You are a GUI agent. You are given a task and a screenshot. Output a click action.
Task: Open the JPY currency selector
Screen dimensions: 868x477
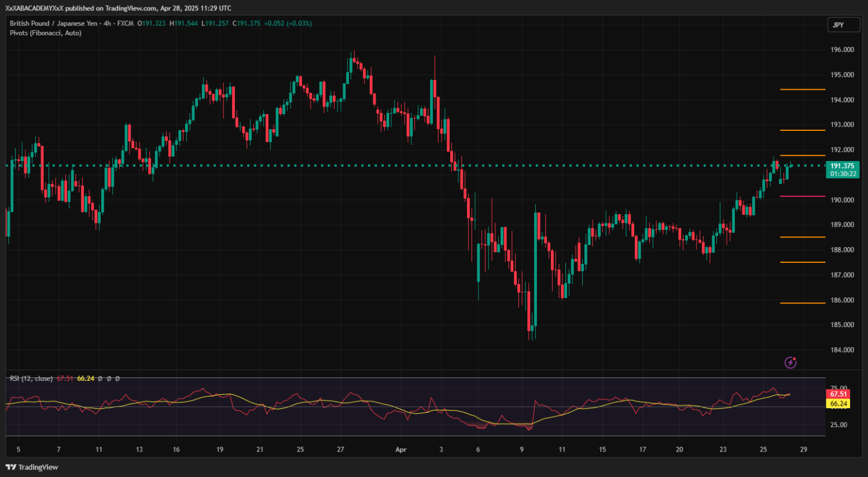(843, 25)
